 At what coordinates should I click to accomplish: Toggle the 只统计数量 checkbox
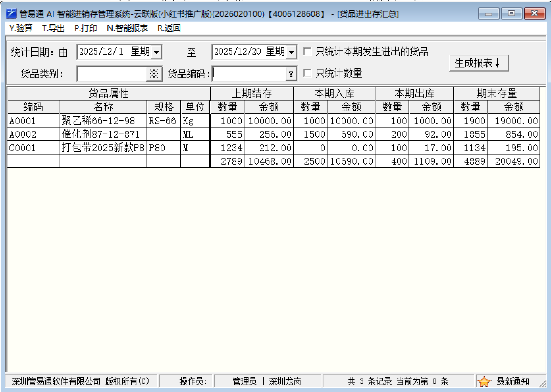tap(307, 73)
